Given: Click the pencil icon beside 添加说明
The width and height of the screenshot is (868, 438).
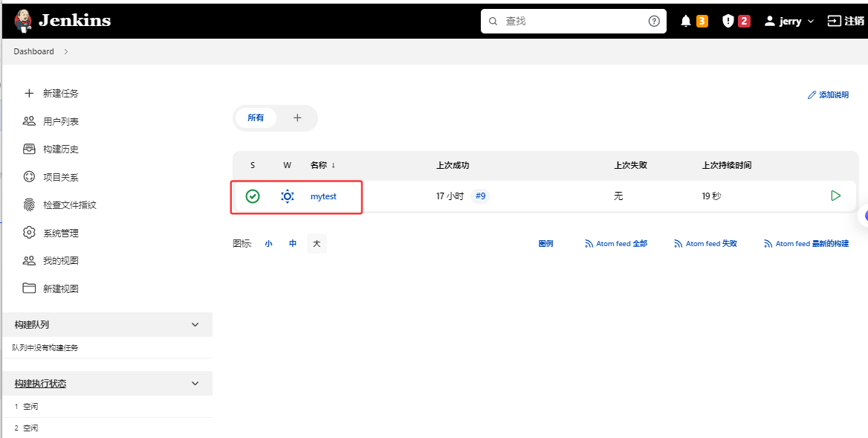Looking at the screenshot, I should 812,94.
